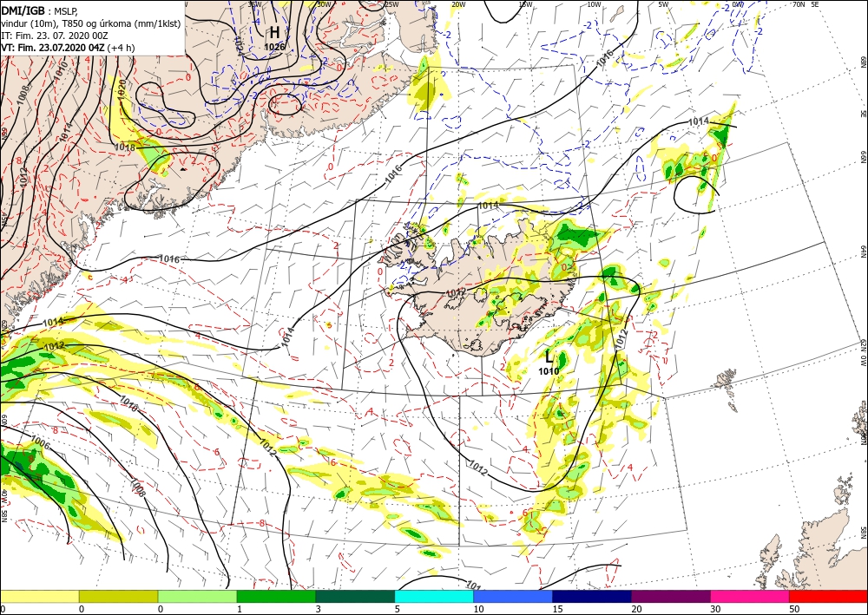This screenshot has width=868, height=615.
Task: Click the 'L' low-pressure marker southeast of Iceland
Action: point(549,357)
